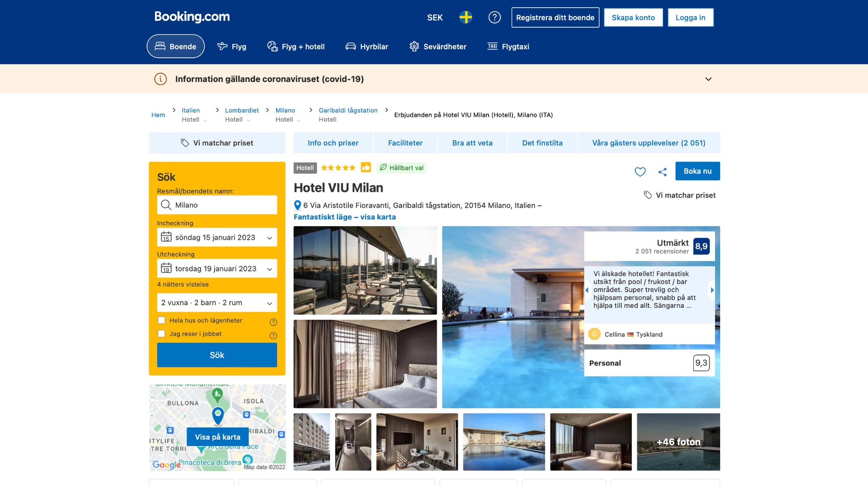Click help icon next to Jag reser i jobbet
The width and height of the screenshot is (868, 486).
[x=273, y=335]
